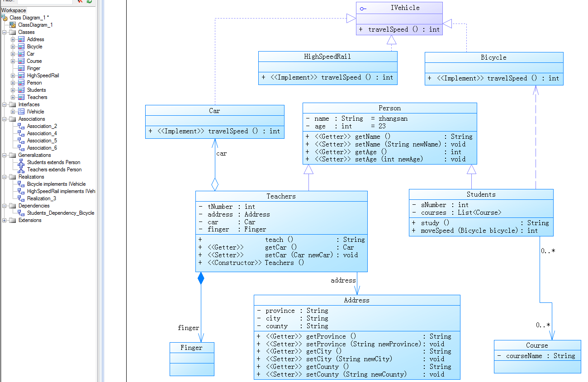The width and height of the screenshot is (588, 382).
Task: Click the Finger class icon in the tree
Action: (x=21, y=68)
